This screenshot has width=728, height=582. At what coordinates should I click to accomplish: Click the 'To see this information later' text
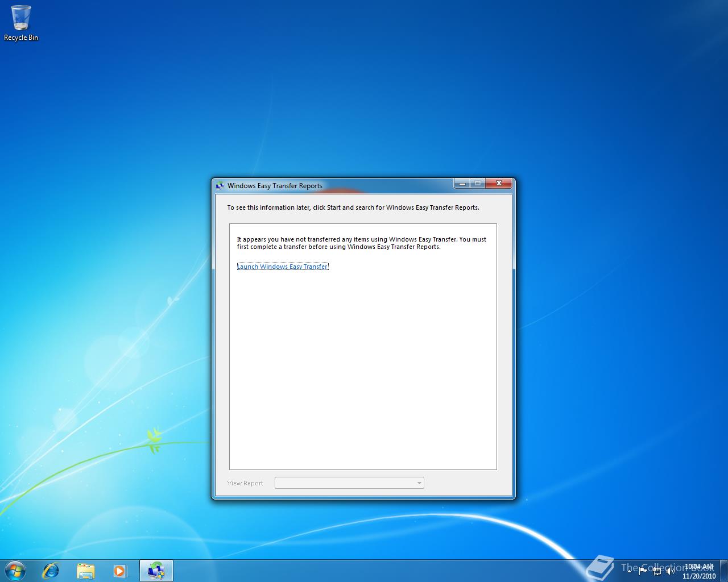(353, 207)
